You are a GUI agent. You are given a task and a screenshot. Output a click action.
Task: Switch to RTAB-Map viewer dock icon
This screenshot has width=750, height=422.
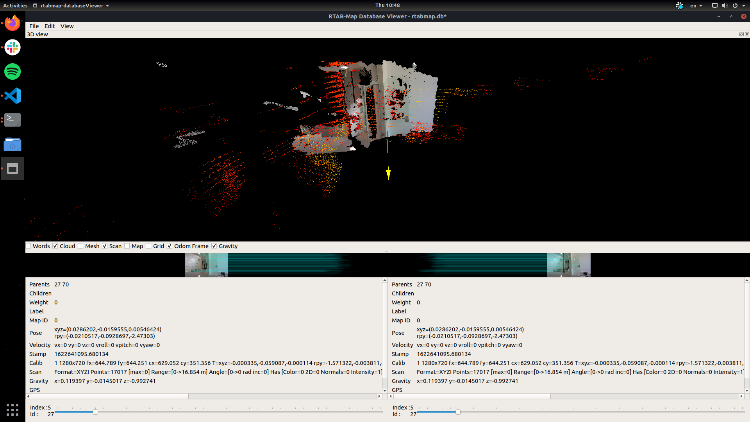(13, 168)
